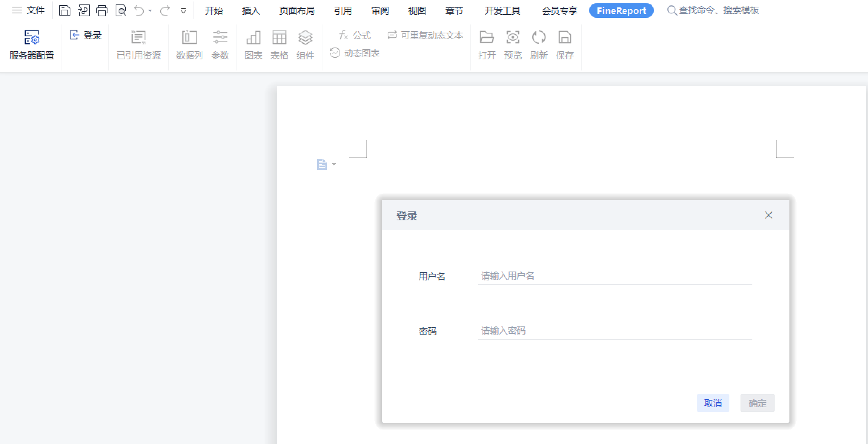Screen dimensions: 868x444
Task: Insert a 数据列 data column
Action: (x=189, y=37)
